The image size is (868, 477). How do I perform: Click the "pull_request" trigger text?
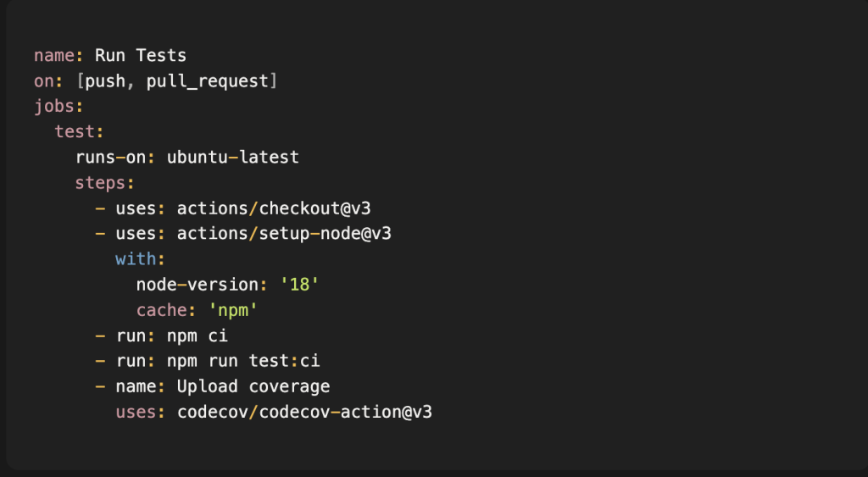click(x=208, y=81)
